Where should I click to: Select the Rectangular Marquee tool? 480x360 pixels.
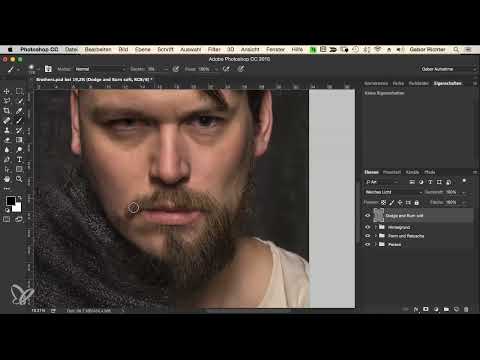19,91
